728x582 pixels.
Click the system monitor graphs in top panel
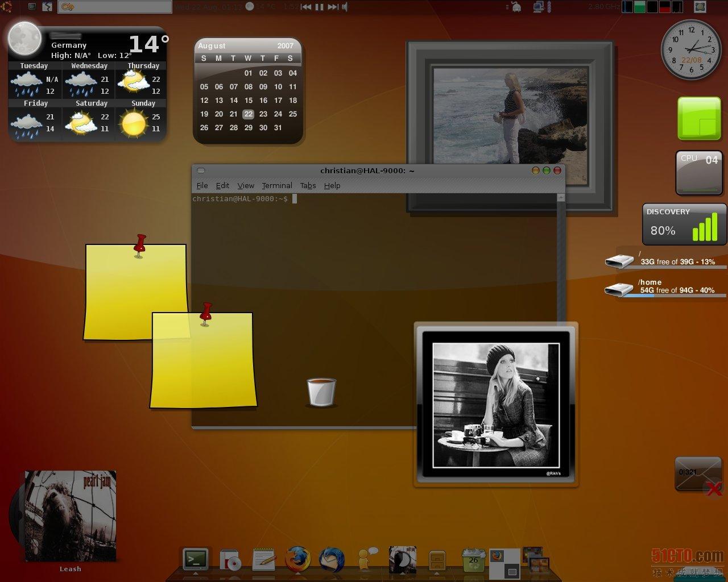click(653, 7)
